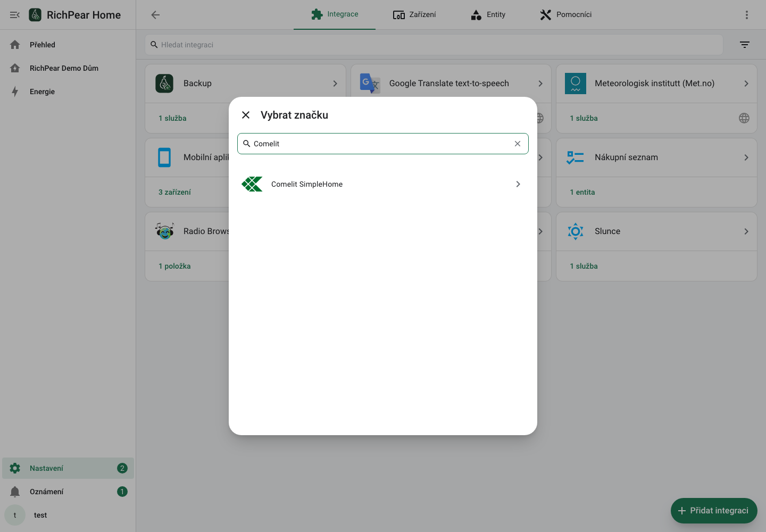766x532 pixels.
Task: Open RichPear Demo Dům dashboard
Action: tap(68, 68)
